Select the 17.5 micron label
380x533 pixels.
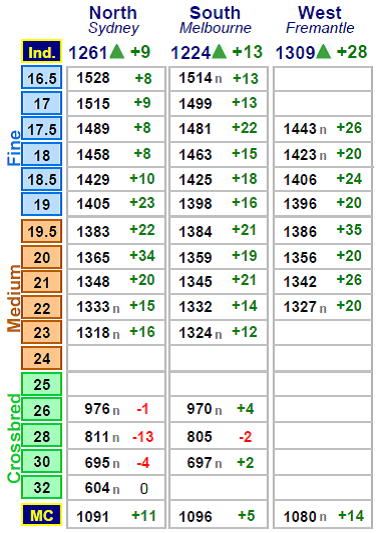41,129
